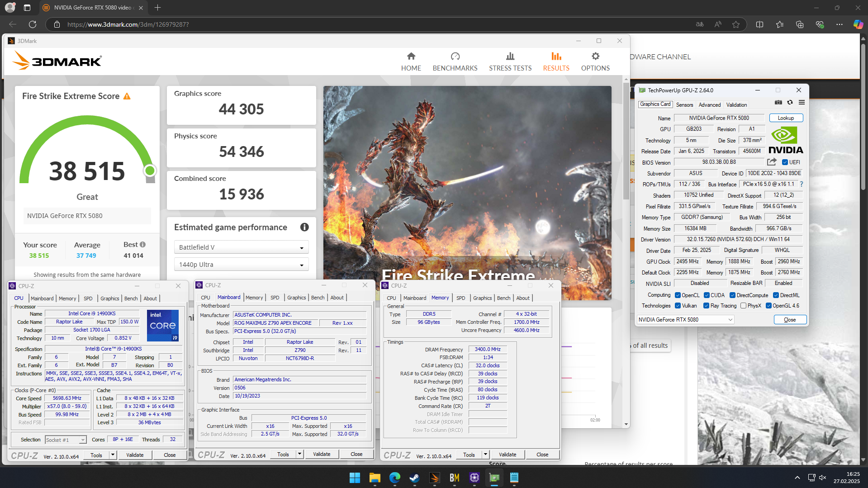Toggle the Ray Tracing checkbox in GPU-Z
Image resolution: width=868 pixels, height=488 pixels.
pos(707,306)
